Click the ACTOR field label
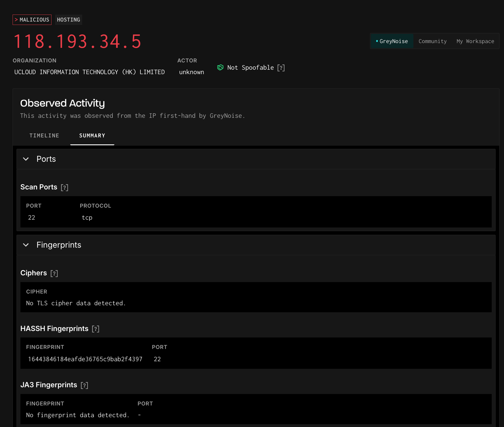This screenshot has width=504, height=427. (187, 60)
